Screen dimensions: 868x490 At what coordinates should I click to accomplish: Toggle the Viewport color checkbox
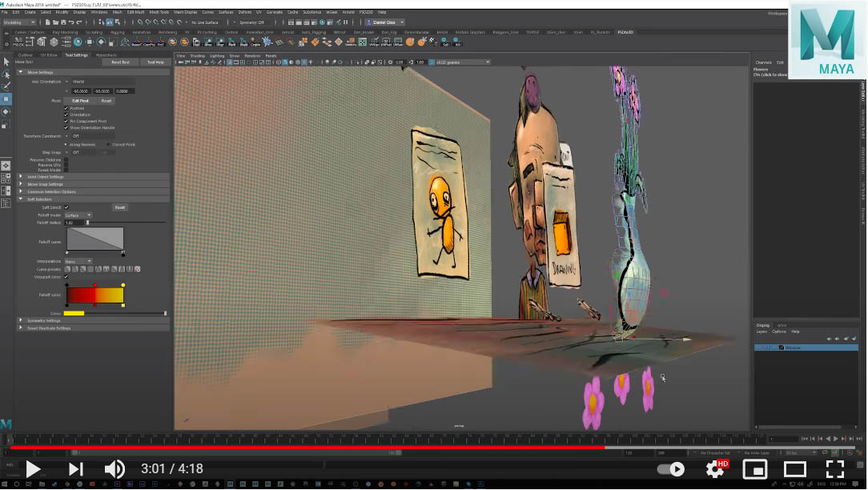click(66, 277)
